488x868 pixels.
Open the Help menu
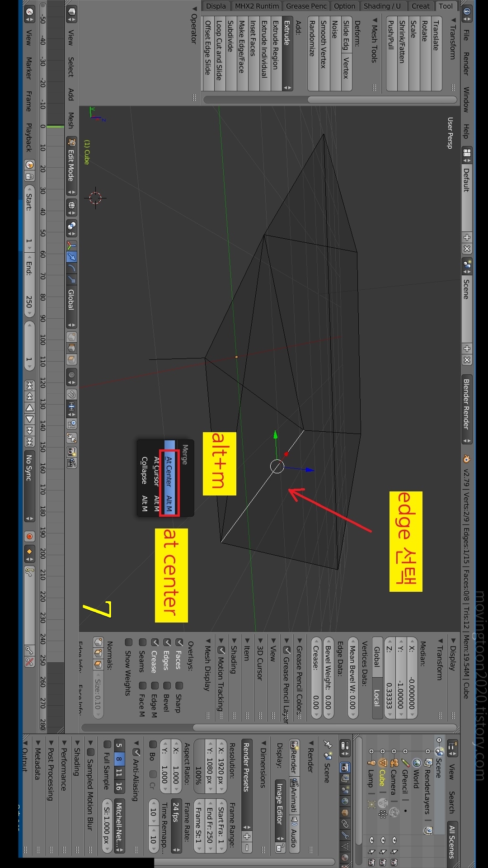point(466,131)
